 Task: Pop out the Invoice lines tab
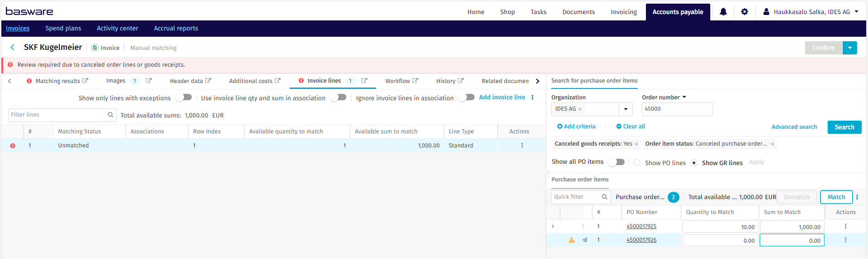coord(364,81)
